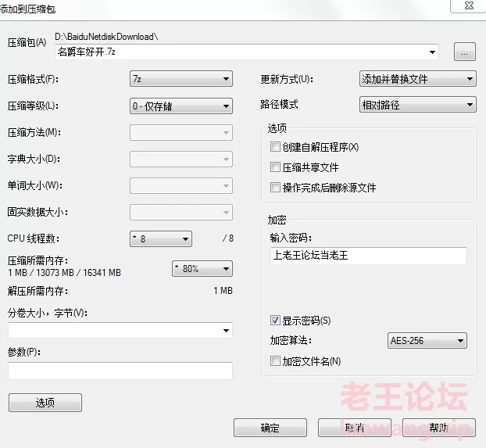Click the disabled 固实数据大小 dropdown
This screenshot has width=486, height=448.
pyautogui.click(x=181, y=212)
